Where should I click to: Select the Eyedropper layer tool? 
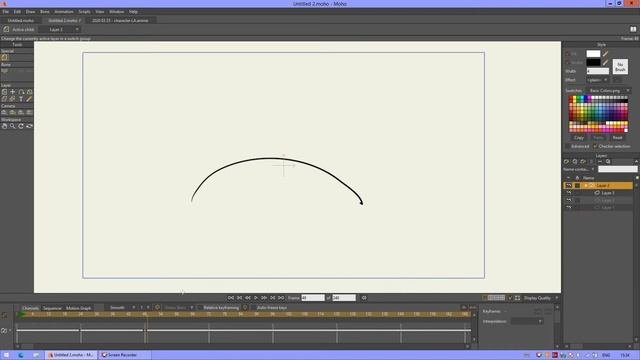pos(29,99)
